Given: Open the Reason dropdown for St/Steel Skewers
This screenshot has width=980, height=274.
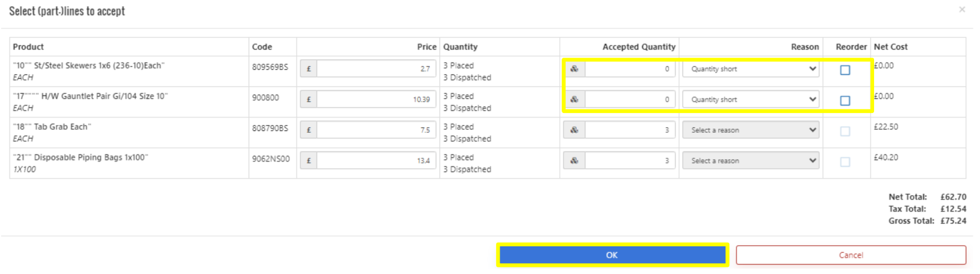Looking at the screenshot, I should pyautogui.click(x=751, y=69).
